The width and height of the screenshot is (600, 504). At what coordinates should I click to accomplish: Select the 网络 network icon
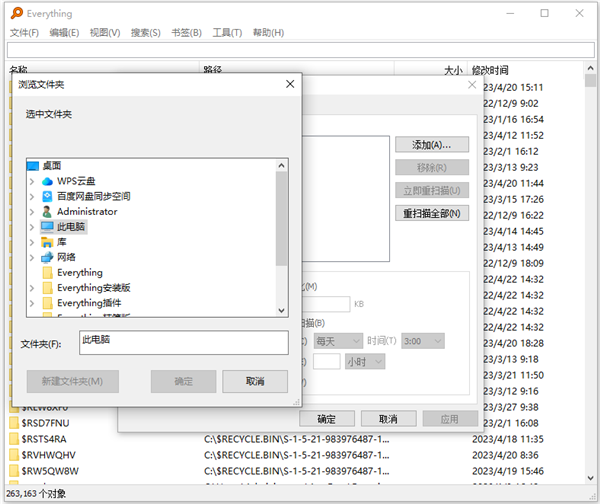coord(47,258)
